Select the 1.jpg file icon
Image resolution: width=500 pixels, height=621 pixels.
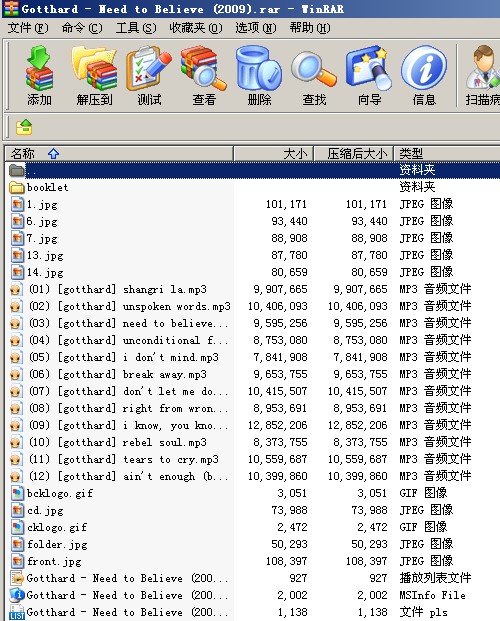pos(17,204)
